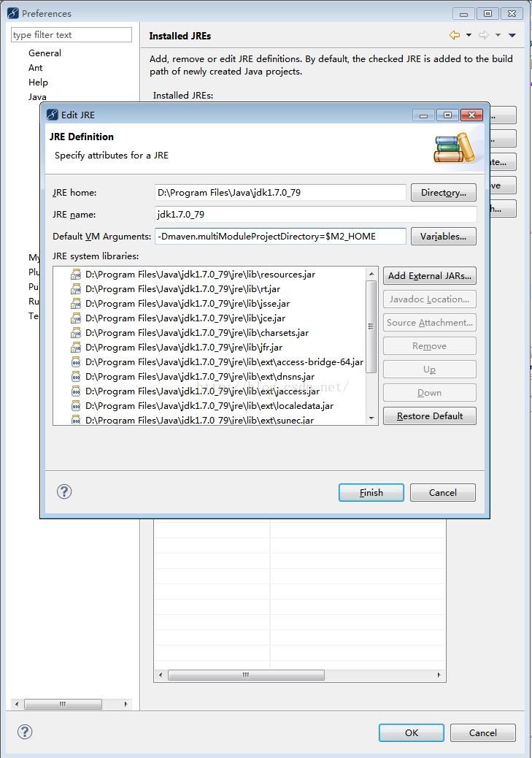This screenshot has height=758, width=532.
Task: Click jar icon of jfr.jar
Action: coord(76,348)
